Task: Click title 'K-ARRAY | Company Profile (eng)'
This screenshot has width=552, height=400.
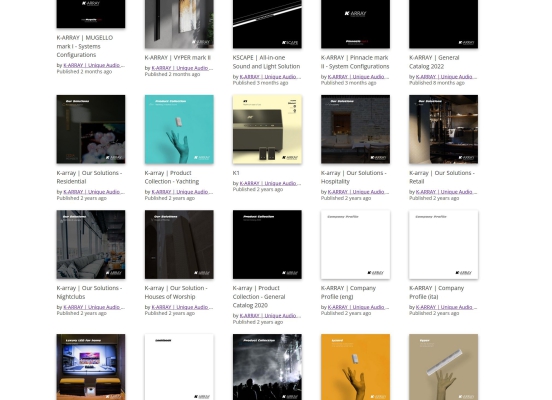Action: pyautogui.click(x=349, y=292)
